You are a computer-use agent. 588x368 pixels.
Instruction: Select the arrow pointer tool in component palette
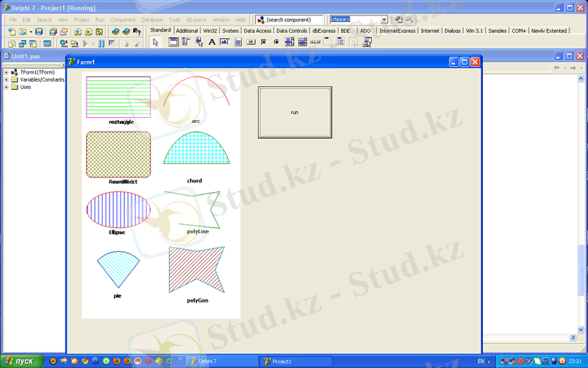pyautogui.click(x=155, y=42)
